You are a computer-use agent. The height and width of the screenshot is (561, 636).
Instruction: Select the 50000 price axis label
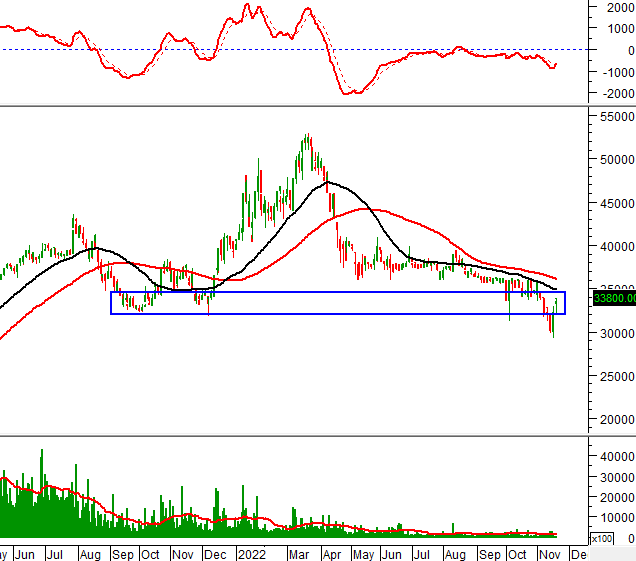point(613,160)
